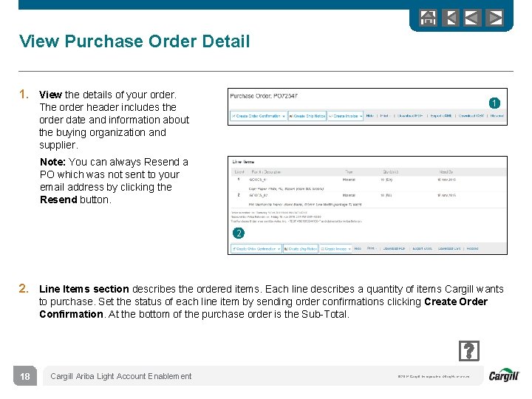This screenshot has width=532, height=399.
Task: Click Hide link in bottom toolbar
Action: pos(358,248)
